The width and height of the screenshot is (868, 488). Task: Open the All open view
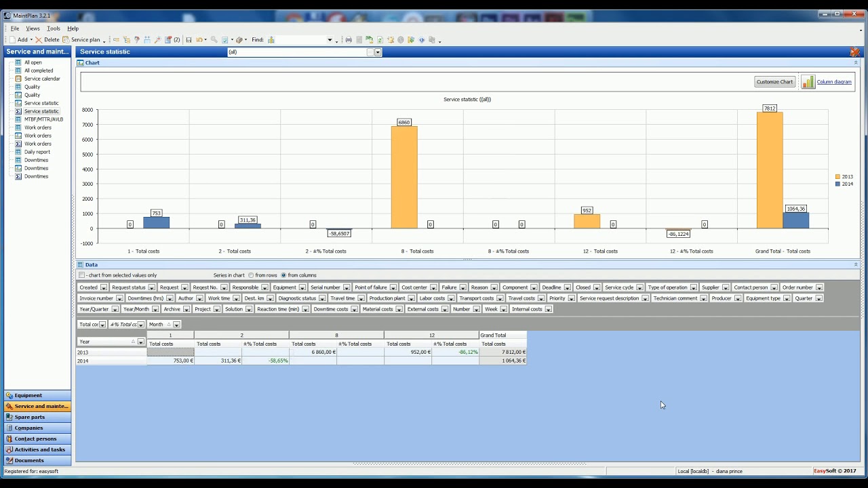[33, 62]
